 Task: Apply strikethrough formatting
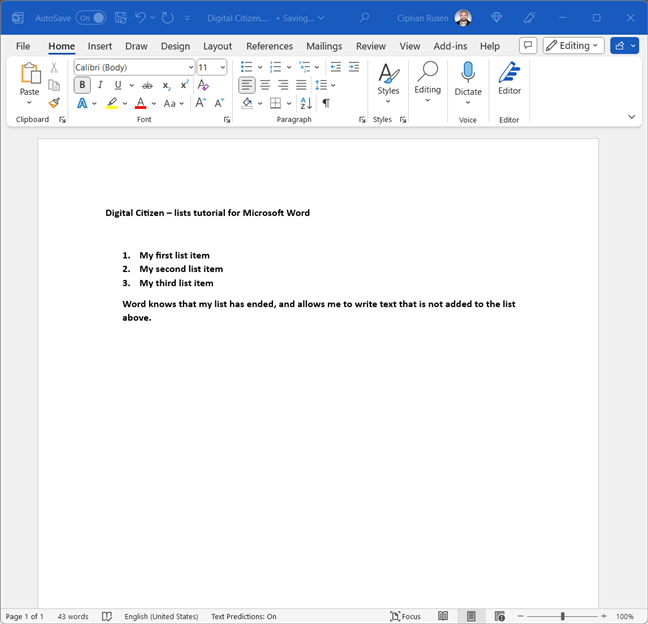147,86
